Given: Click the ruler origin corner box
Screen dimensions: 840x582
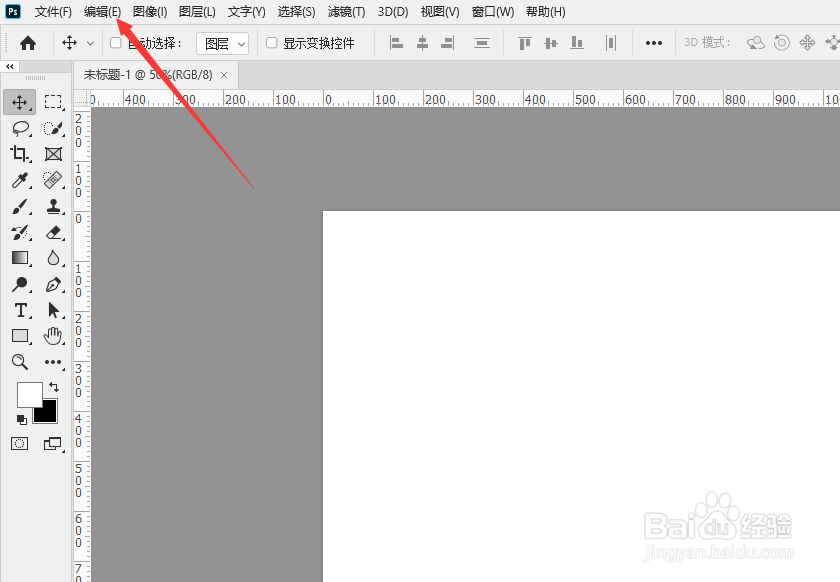Looking at the screenshot, I should point(81,98).
